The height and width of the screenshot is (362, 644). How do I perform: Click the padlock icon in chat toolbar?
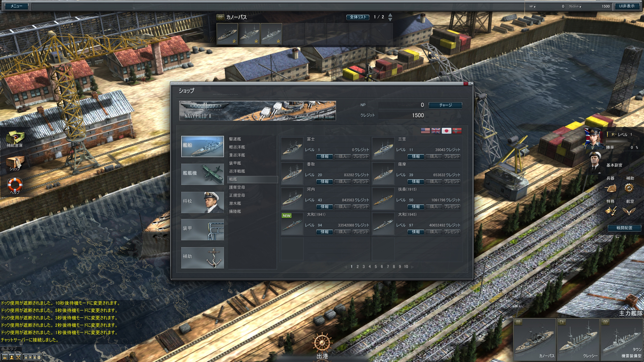click(x=5, y=357)
